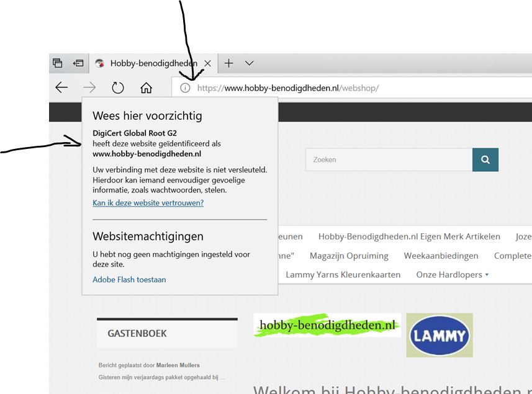Open a new tab with plus icon

click(x=228, y=63)
